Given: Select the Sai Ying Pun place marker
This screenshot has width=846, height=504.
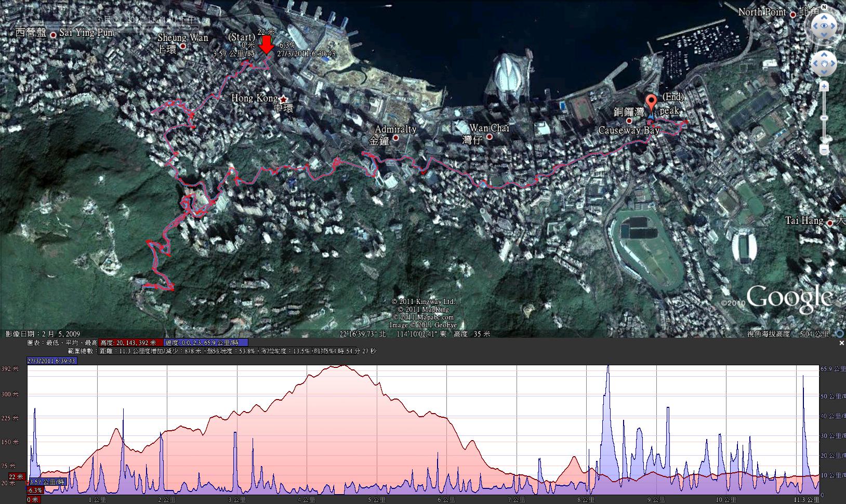Looking at the screenshot, I should click(54, 34).
